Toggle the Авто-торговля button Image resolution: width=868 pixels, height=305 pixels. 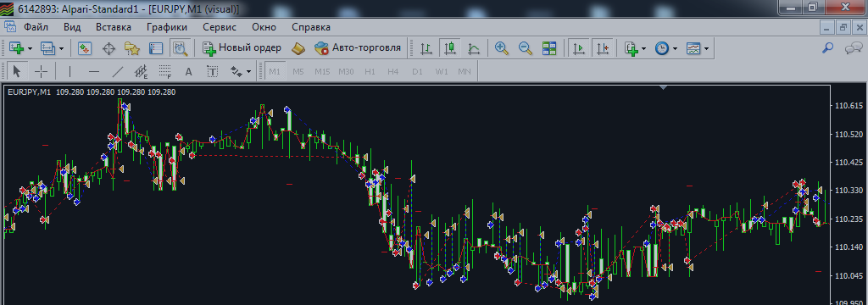(358, 48)
